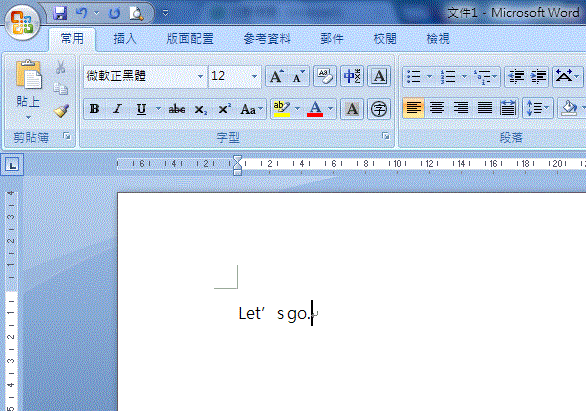
Task: Activate the Format Painter brush
Action: (61, 111)
